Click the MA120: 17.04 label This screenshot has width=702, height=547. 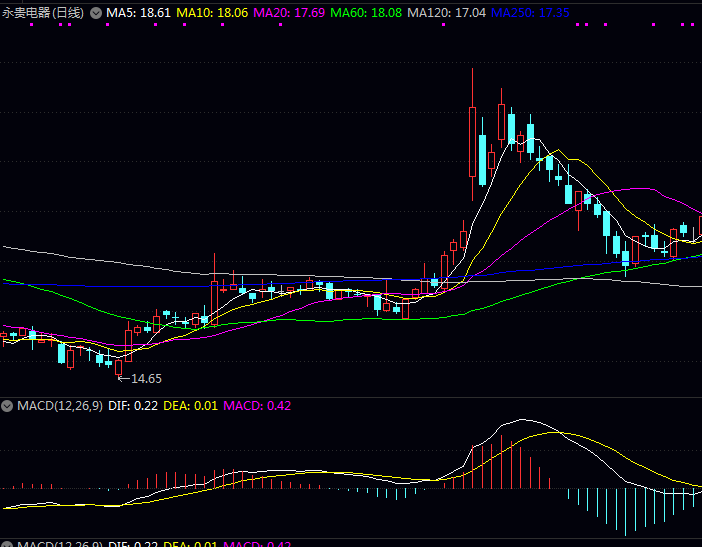click(x=446, y=13)
